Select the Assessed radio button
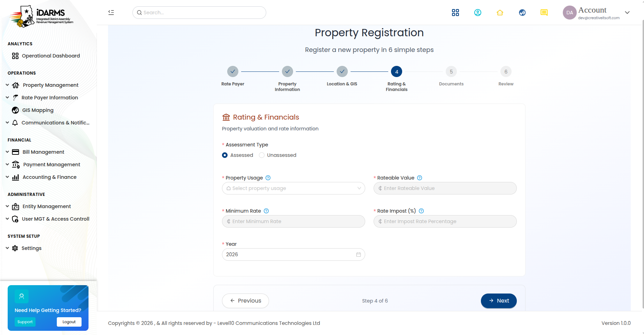644x335 pixels. click(225, 155)
